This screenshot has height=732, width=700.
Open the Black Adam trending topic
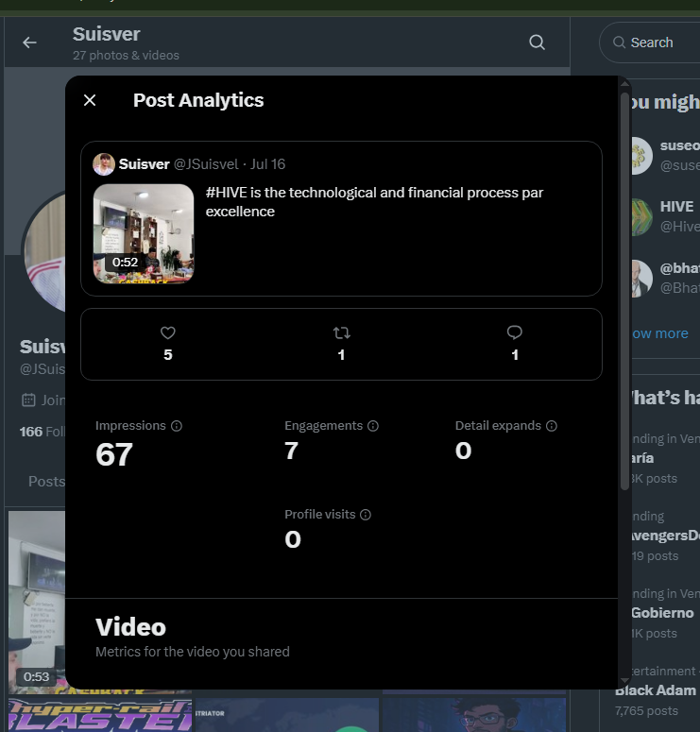[x=656, y=690]
